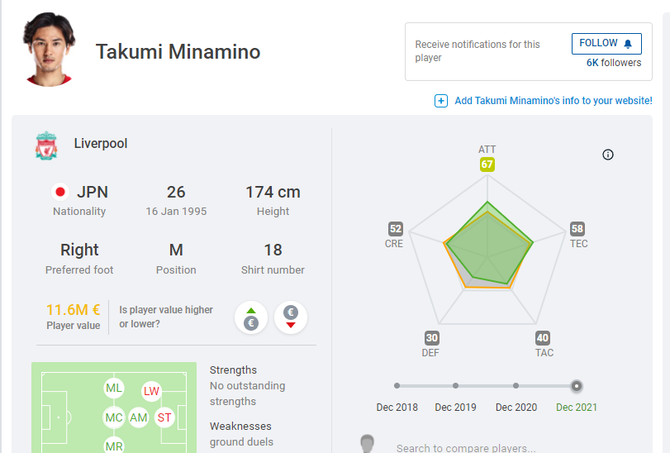Select the ST position marker on pitch

tap(164, 418)
